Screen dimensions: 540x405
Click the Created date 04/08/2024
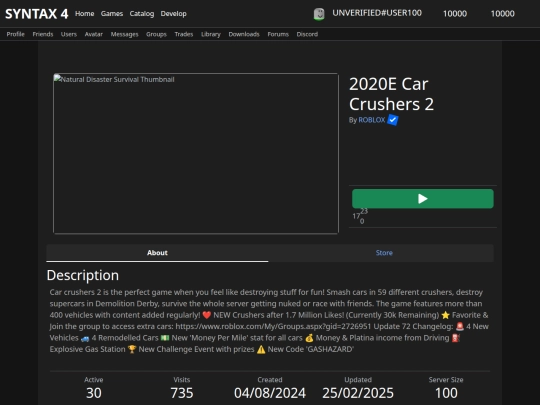(270, 393)
